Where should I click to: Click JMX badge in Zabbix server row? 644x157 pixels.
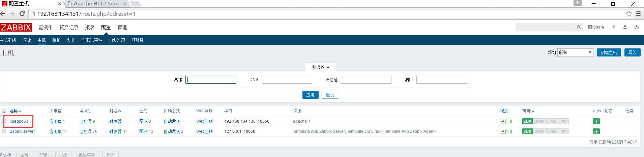pyautogui.click(x=552, y=131)
